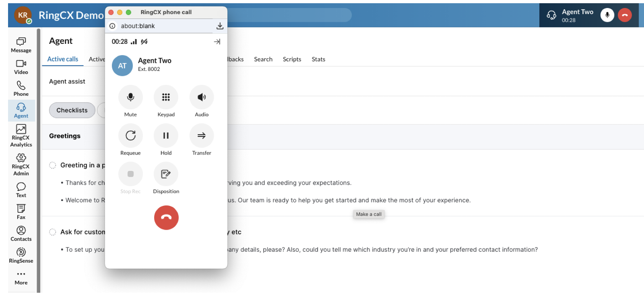Open the Fax section in the sidebar
Screen dimensions: 644x304
click(21, 212)
